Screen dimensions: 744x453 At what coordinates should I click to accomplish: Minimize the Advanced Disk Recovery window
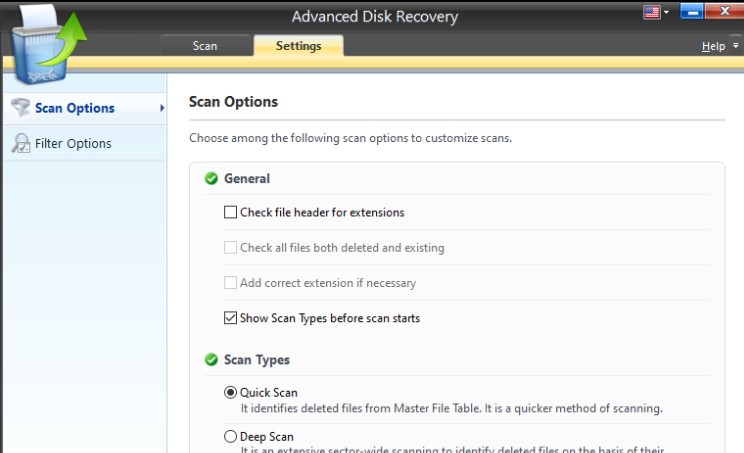click(x=692, y=11)
